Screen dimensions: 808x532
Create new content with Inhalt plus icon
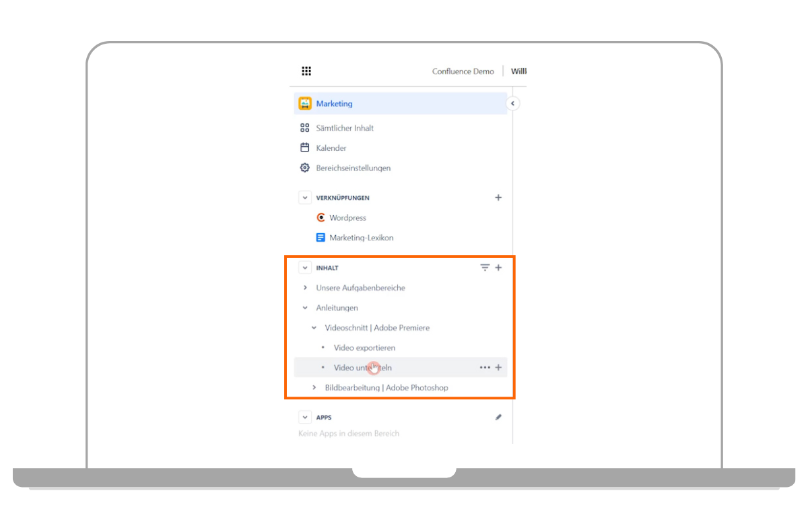coord(499,268)
